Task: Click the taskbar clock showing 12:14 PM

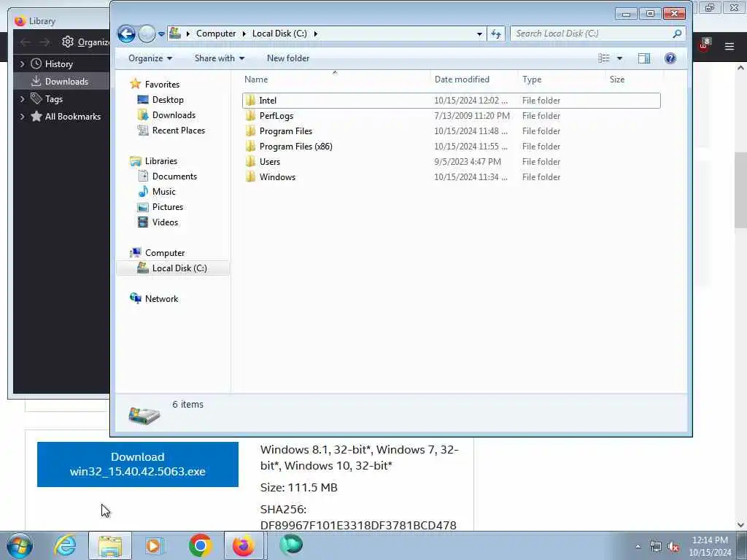Action: [x=710, y=545]
